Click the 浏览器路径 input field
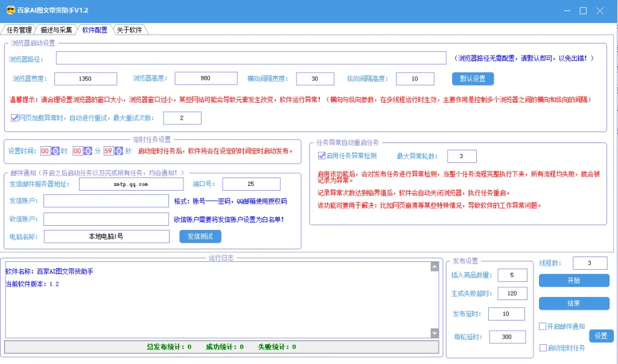This screenshot has width=618, height=364. click(x=250, y=58)
